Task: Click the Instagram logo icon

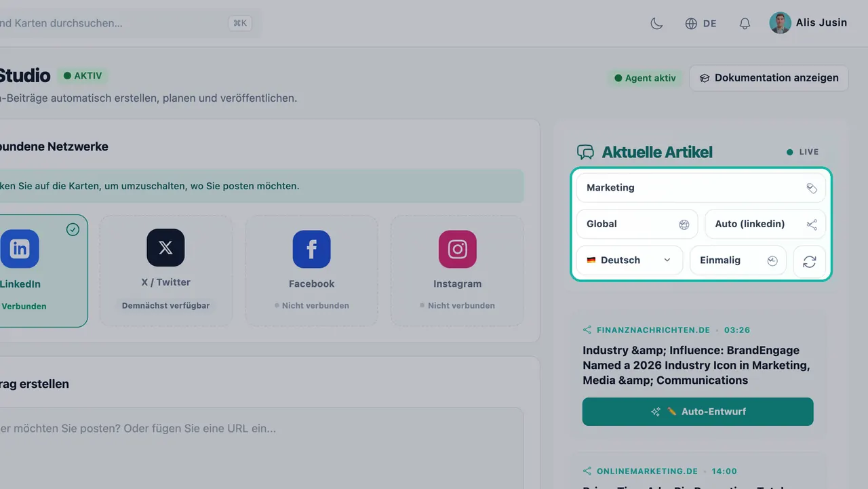Action: tap(457, 249)
